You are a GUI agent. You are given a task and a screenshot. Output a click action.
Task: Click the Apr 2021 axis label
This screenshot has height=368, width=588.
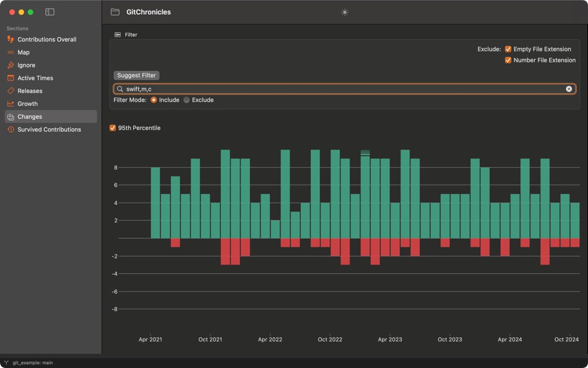coord(150,340)
